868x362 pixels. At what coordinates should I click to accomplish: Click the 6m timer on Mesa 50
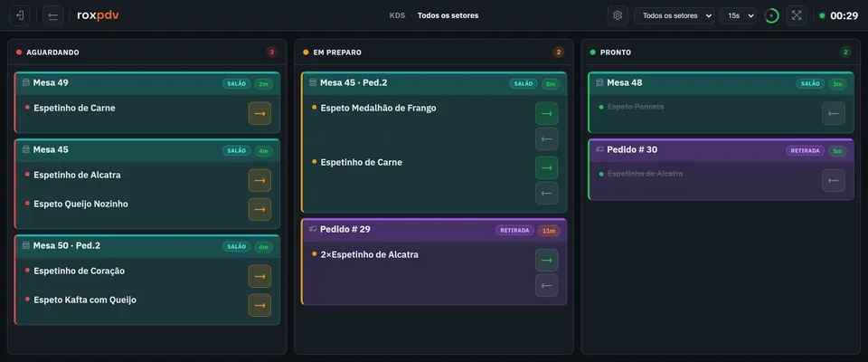point(264,247)
